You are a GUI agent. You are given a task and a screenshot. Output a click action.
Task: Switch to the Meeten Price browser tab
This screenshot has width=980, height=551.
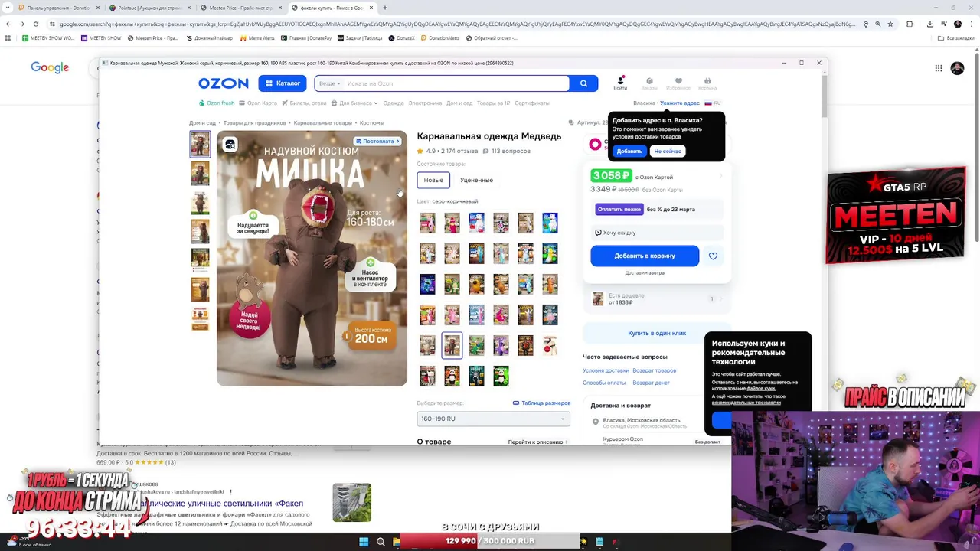(x=240, y=8)
